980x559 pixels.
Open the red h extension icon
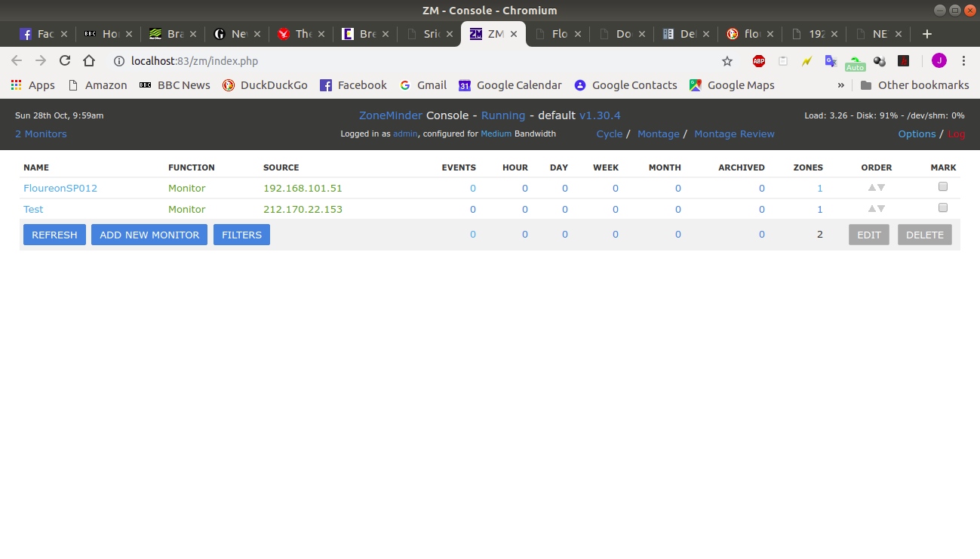[903, 61]
